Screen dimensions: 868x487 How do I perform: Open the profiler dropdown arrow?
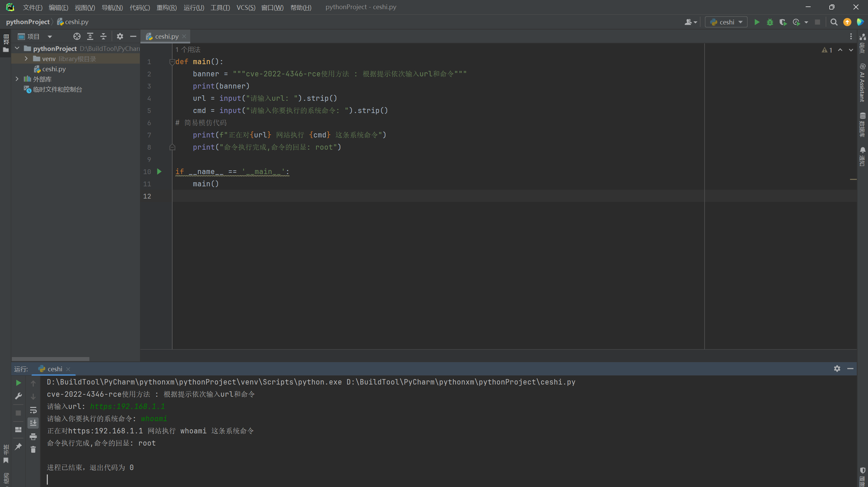806,22
